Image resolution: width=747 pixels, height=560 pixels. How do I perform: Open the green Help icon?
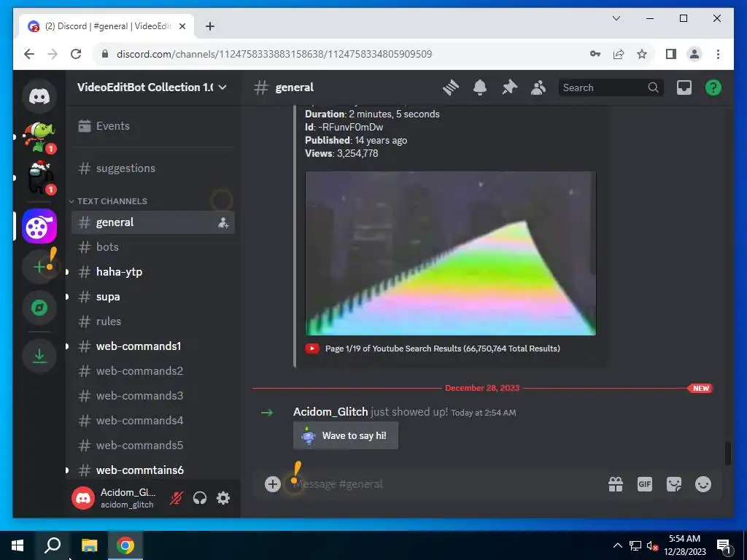point(713,87)
